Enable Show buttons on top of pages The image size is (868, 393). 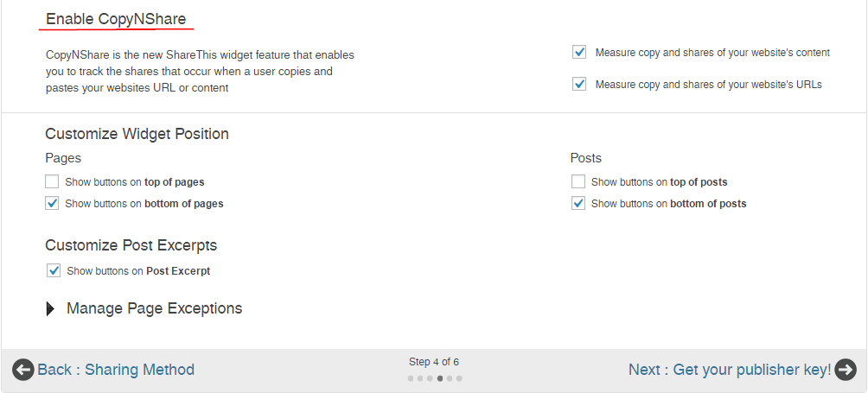click(x=52, y=181)
